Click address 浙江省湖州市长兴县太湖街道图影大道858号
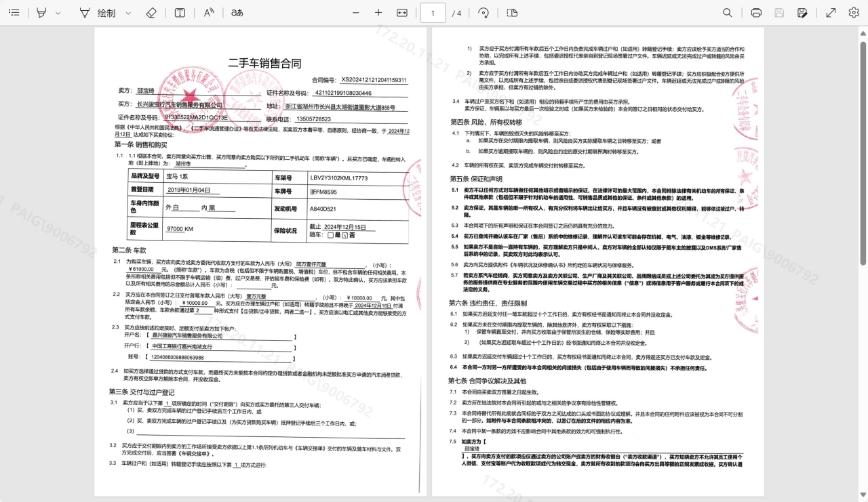 [340, 106]
